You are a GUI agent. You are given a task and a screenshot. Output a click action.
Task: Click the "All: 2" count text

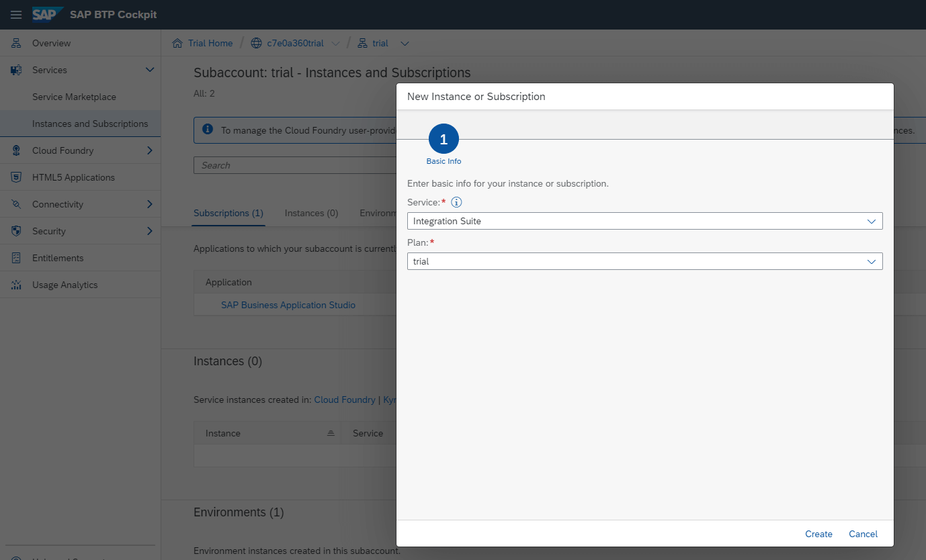204,93
